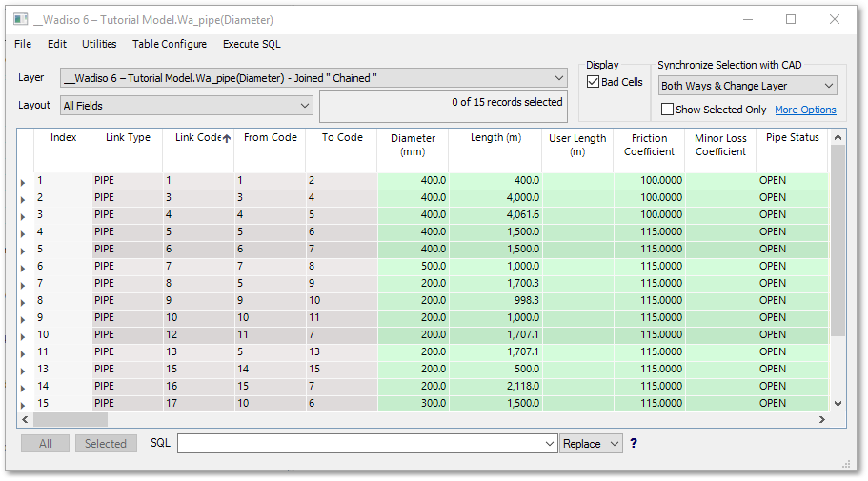The height and width of the screenshot is (481, 868).
Task: Select the Length cell 500.0
Action: pyautogui.click(x=495, y=370)
